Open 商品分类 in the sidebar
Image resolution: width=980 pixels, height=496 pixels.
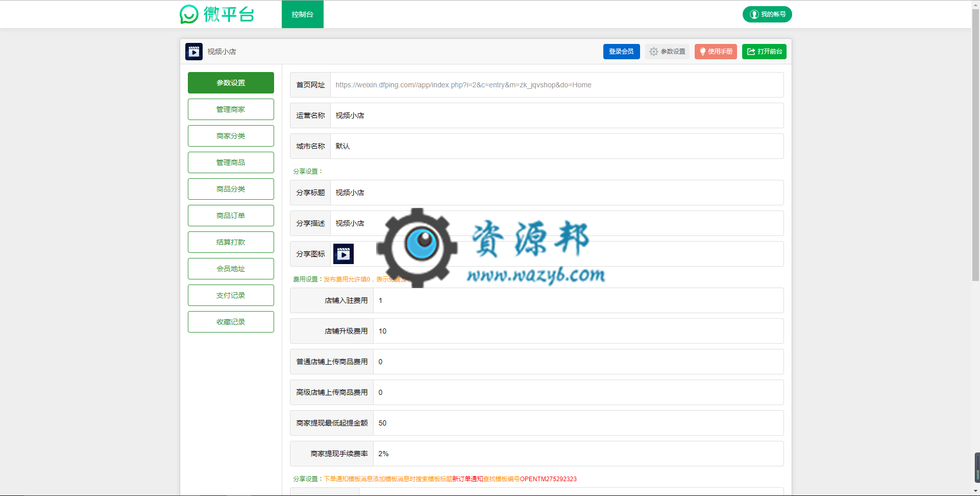click(231, 189)
